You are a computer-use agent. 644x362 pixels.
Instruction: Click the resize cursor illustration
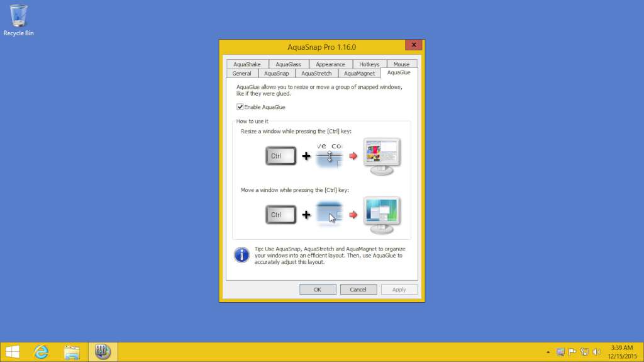329,156
